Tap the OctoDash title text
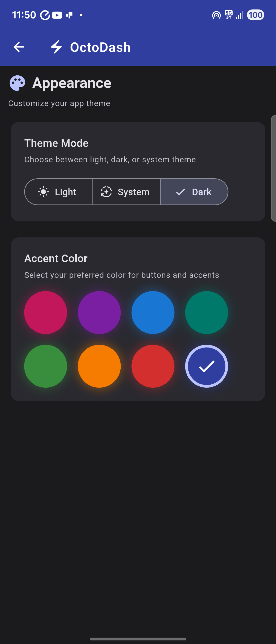Viewport: 276px width, 644px height. pos(100,47)
